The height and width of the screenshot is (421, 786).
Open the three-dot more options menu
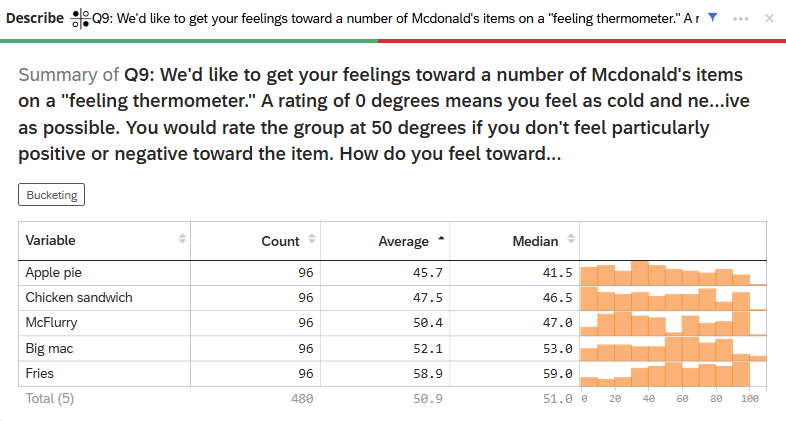[741, 19]
